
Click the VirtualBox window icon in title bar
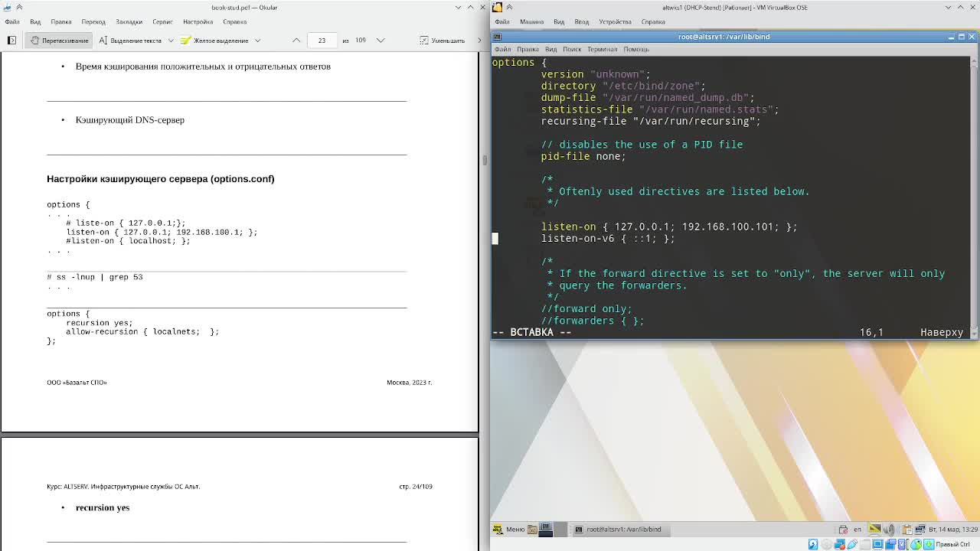point(497,7)
